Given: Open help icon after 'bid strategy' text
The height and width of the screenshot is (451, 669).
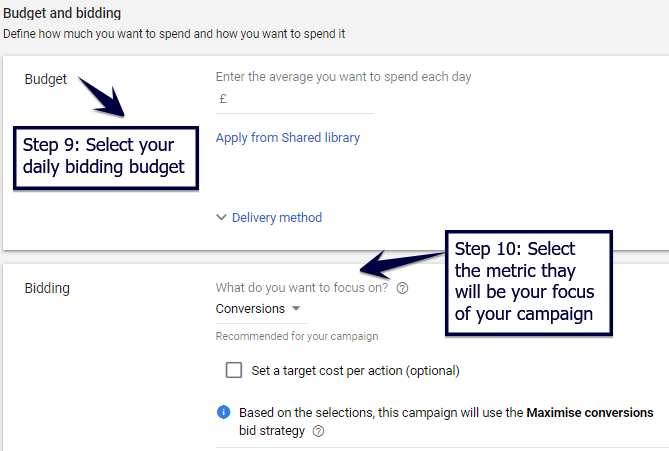Looking at the screenshot, I should coord(319,432).
